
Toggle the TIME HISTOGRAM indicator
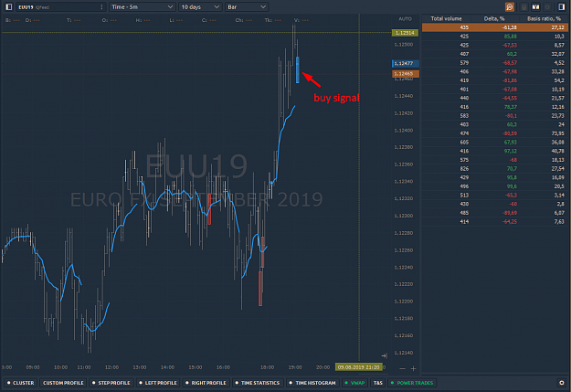tap(312, 383)
